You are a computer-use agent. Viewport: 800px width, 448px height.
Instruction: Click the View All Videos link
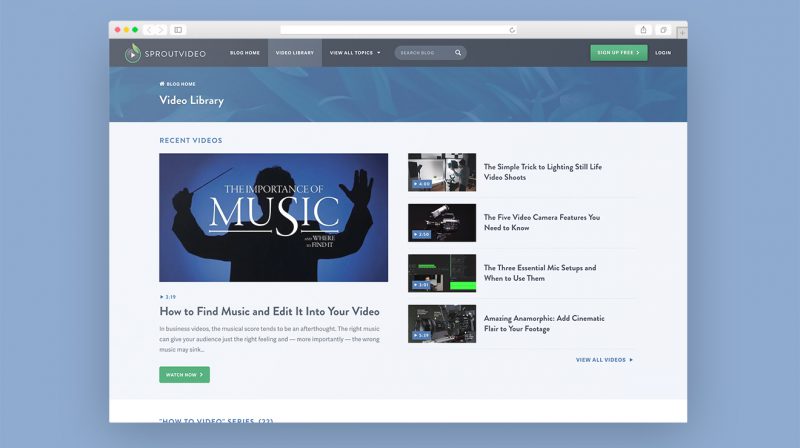click(x=604, y=360)
